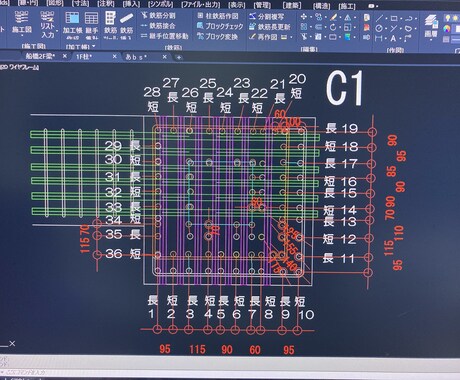
Task: Select the Copy tool in the edit panel
Action: point(319,16)
